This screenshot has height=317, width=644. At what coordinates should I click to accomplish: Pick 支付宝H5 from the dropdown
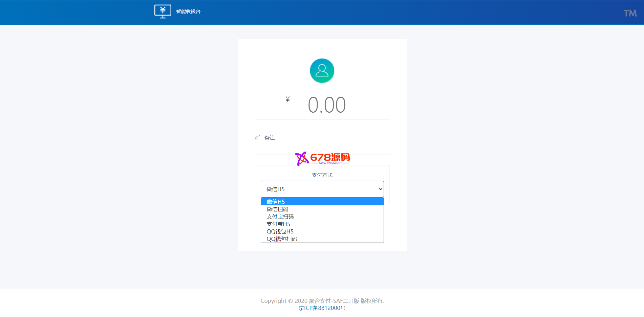coord(278,224)
